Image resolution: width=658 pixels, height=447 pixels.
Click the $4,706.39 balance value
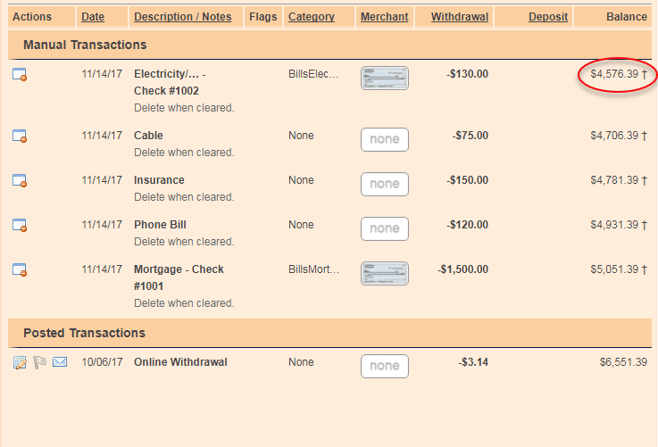[614, 136]
